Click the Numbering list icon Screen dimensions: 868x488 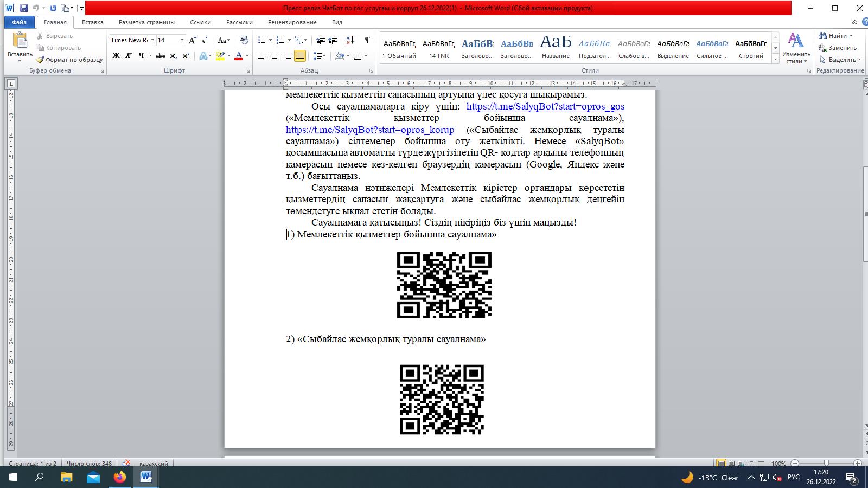point(280,40)
